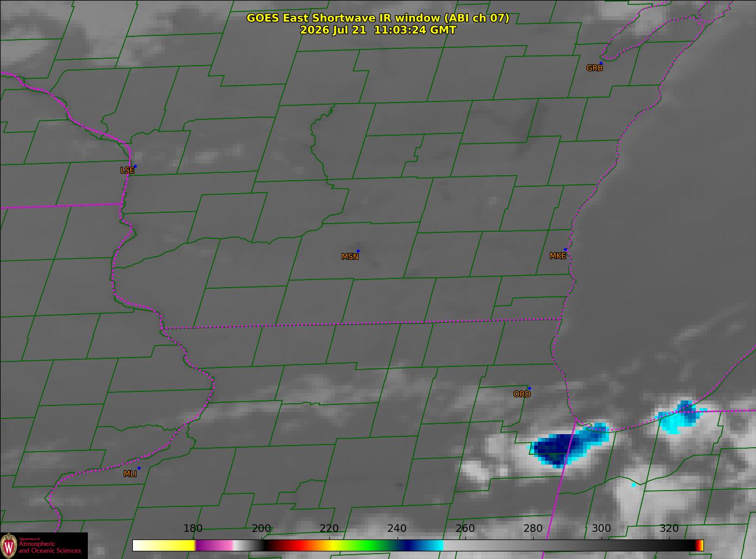756x559 pixels.
Task: Click the University of Wisconsin crest logo
Action: [x=9, y=545]
